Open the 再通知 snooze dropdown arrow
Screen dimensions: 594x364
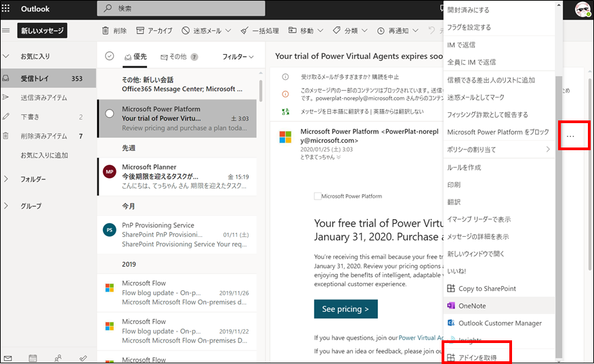pos(416,30)
